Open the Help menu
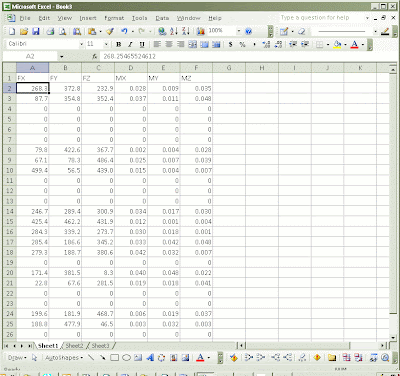 (215, 18)
